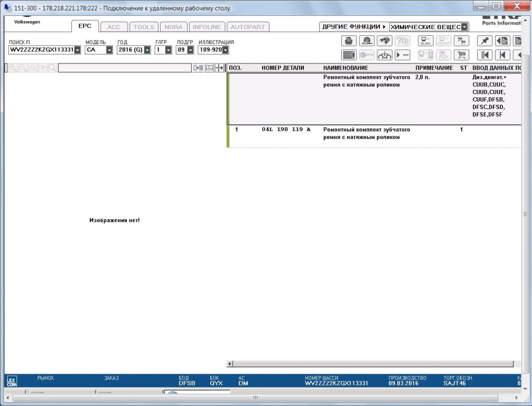Image resolution: width=532 pixels, height=406 pixels.
Task: Switch to the ACC tab
Action: 114,27
